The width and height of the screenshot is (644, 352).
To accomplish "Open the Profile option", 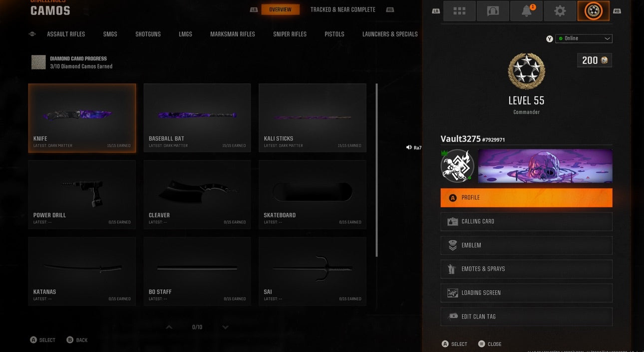I will [x=526, y=197].
